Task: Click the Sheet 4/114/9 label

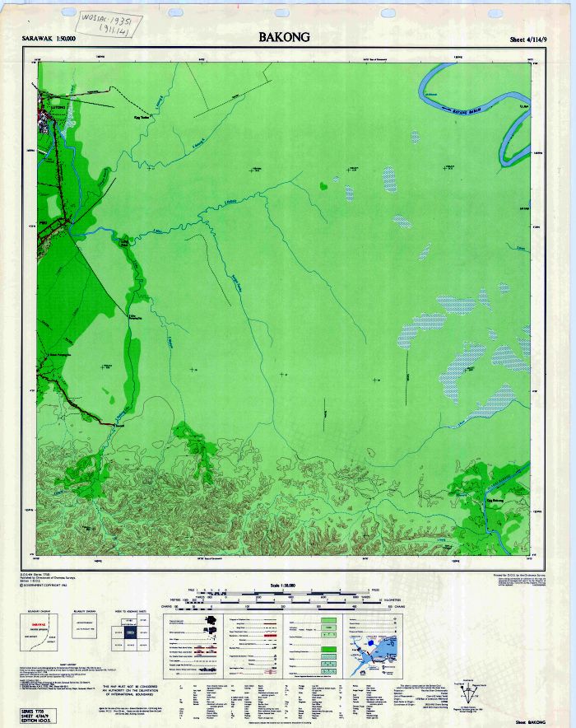Action: tap(528, 39)
